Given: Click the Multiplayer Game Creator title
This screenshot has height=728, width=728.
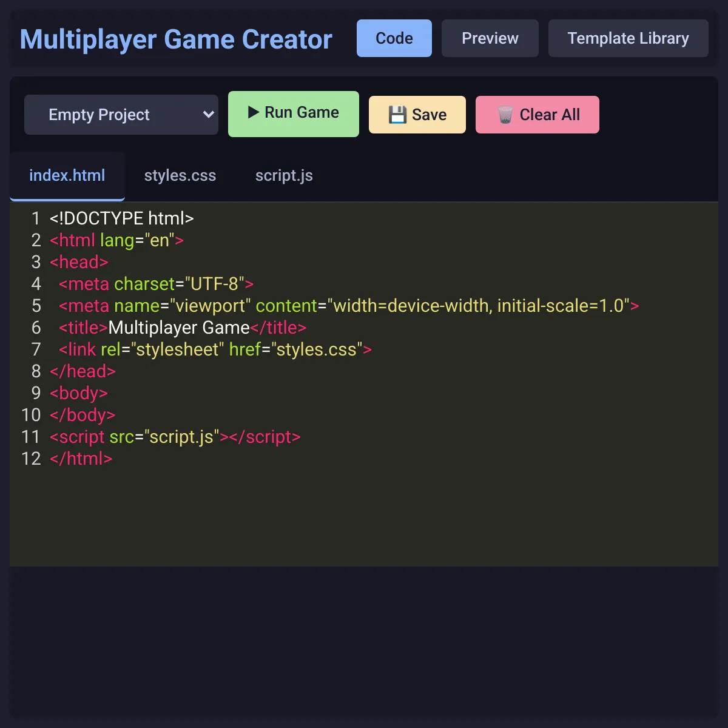Looking at the screenshot, I should coord(176,39).
